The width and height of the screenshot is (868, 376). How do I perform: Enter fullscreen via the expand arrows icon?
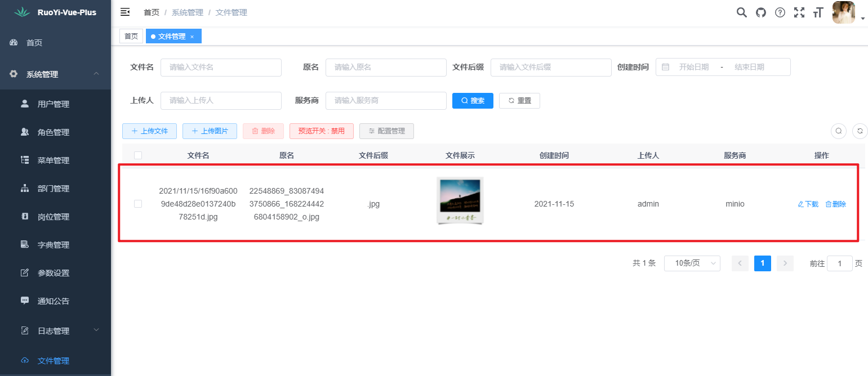click(799, 12)
